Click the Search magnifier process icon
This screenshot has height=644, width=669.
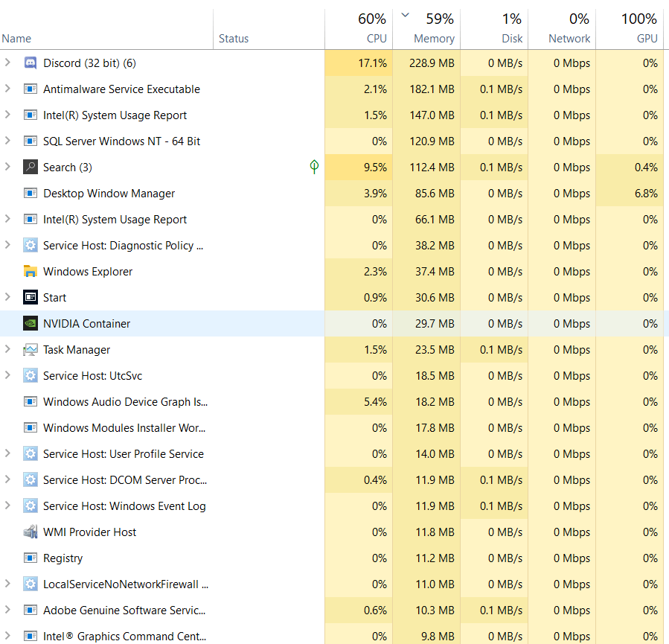pyautogui.click(x=31, y=168)
